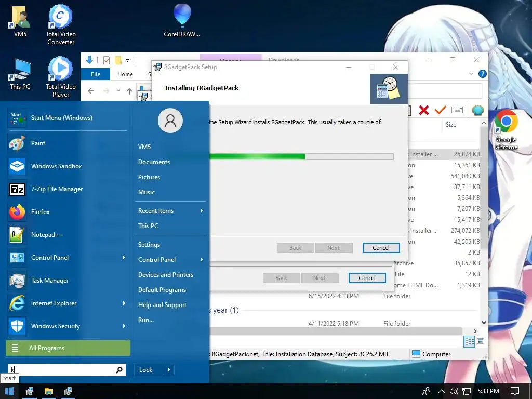Viewport: 532px width, 399px height.
Task: Click the 8GadgetPack installation progress bar
Action: click(x=301, y=156)
